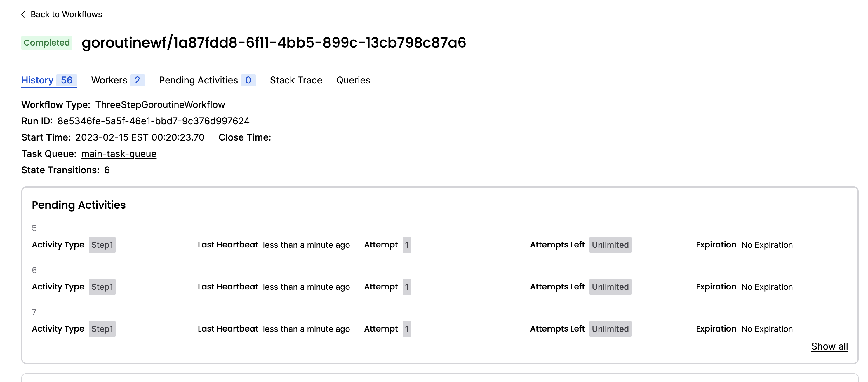Click the History count badge showing 56
This screenshot has width=868, height=382.
(x=67, y=80)
